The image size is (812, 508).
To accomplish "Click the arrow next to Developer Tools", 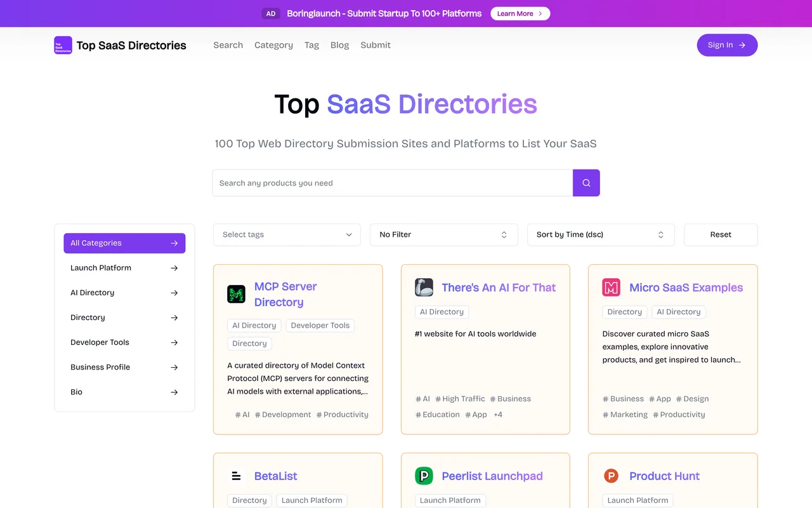I will pyautogui.click(x=174, y=342).
